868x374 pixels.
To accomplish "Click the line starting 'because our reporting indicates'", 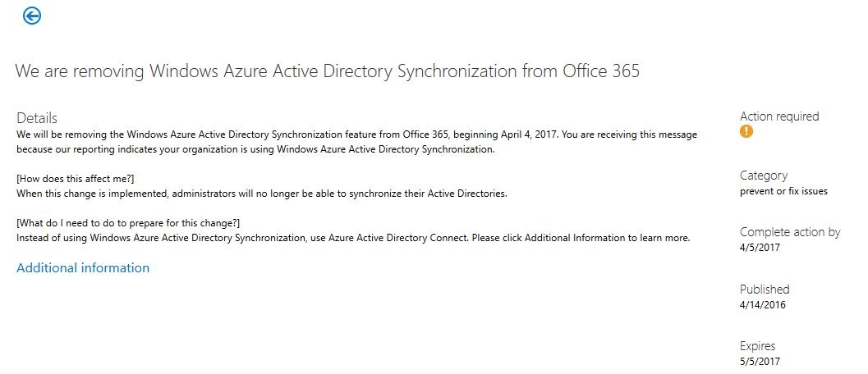I will pyautogui.click(x=255, y=149).
